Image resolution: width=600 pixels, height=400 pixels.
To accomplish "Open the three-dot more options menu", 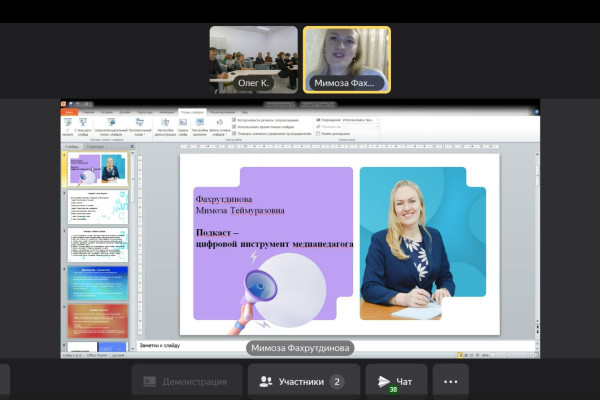I will [450, 381].
